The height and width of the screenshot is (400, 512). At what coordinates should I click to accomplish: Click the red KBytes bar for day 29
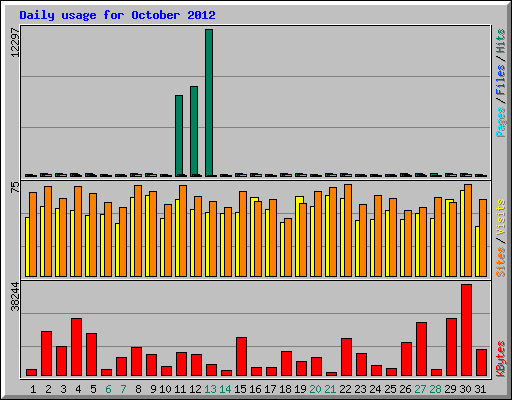(451, 347)
